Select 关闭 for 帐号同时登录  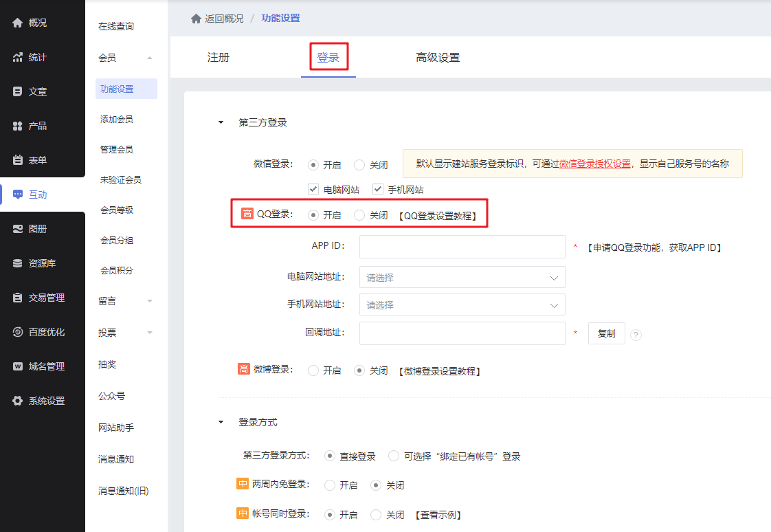(x=376, y=515)
